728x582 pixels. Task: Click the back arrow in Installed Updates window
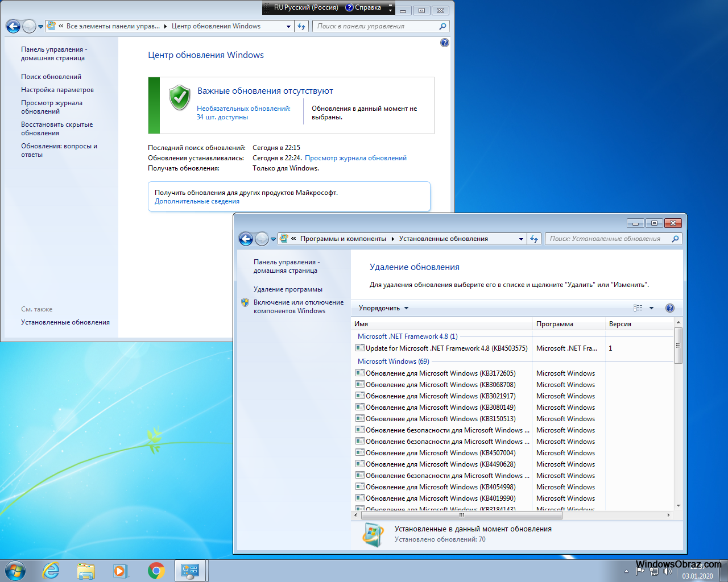pyautogui.click(x=246, y=239)
